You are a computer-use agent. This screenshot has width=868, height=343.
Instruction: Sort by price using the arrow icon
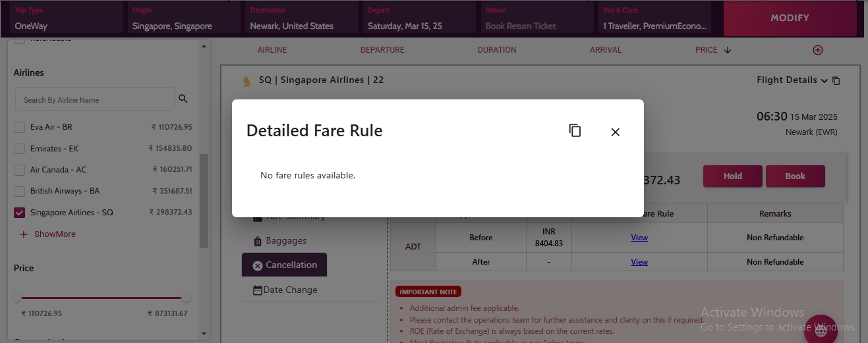[728, 50]
